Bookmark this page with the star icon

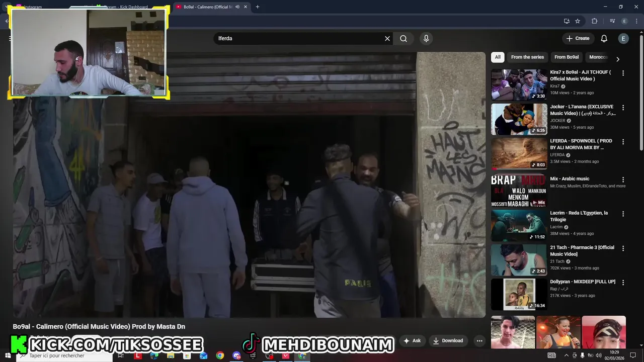tap(578, 21)
